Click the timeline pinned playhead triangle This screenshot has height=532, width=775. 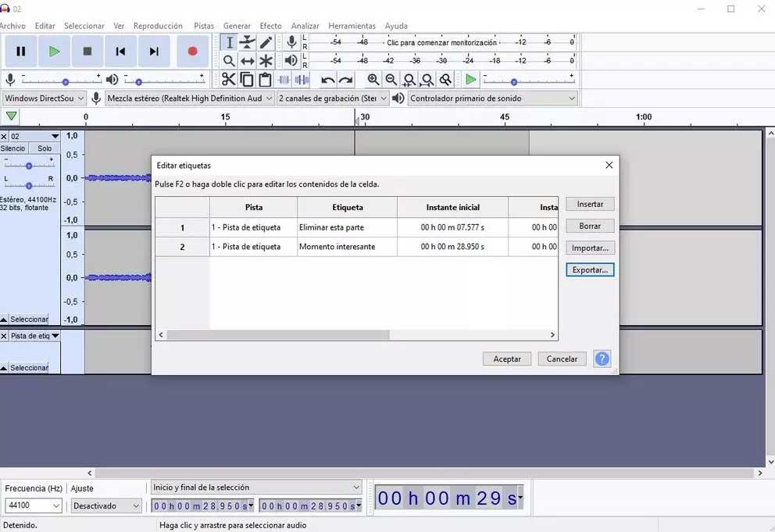[12, 116]
